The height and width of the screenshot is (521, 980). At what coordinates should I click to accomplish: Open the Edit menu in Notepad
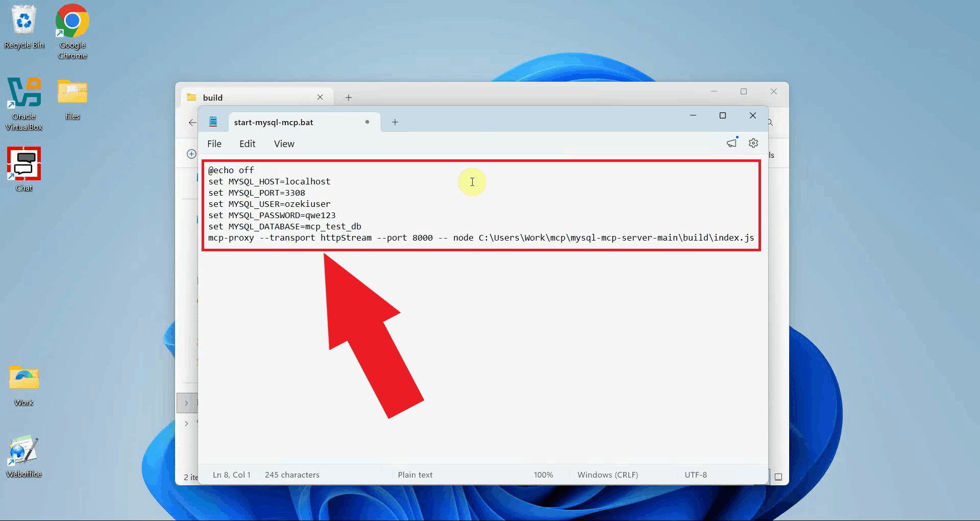(248, 144)
